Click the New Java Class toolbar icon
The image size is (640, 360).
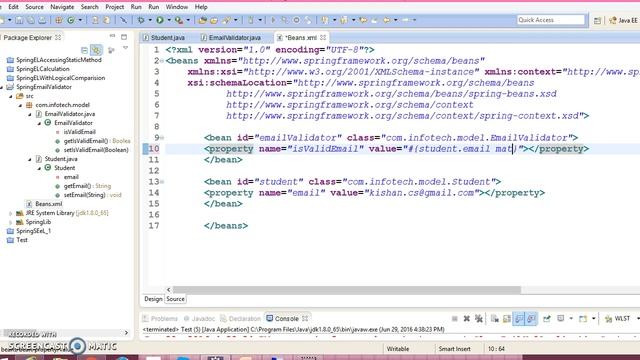71,20
